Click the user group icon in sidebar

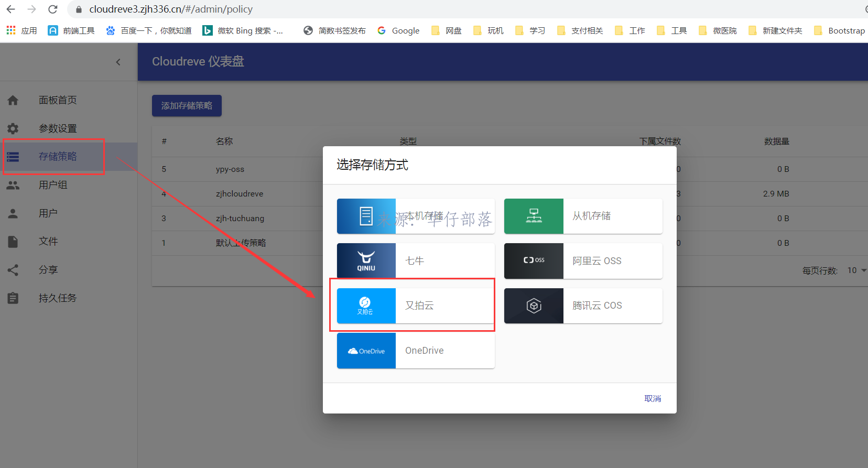tap(13, 185)
